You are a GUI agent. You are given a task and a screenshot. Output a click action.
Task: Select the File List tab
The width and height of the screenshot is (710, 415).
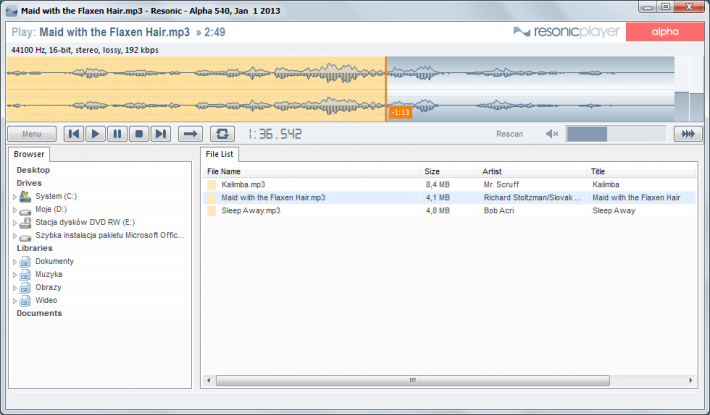219,154
